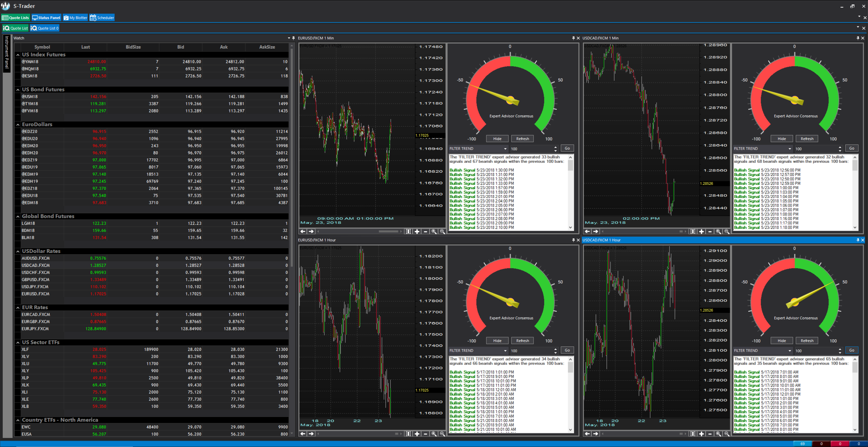Open FILTER TREND dropdown in EURUSD 1 Min
Viewport: 868px width, 447px height.
(x=505, y=149)
